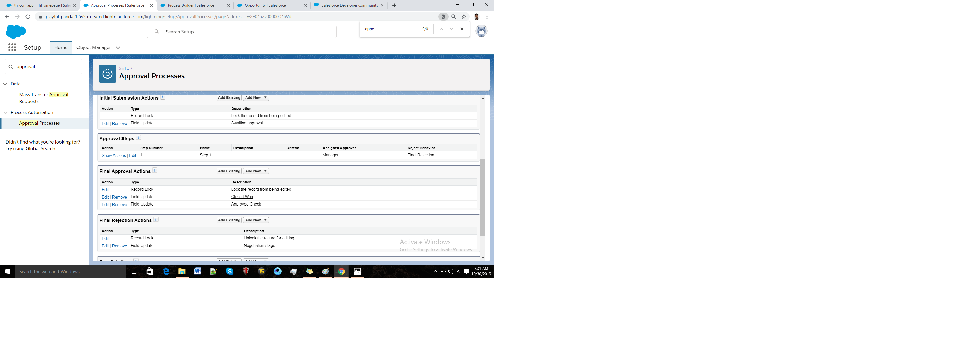
Task: Expand the Object Manager dropdown chevron
Action: [118, 48]
